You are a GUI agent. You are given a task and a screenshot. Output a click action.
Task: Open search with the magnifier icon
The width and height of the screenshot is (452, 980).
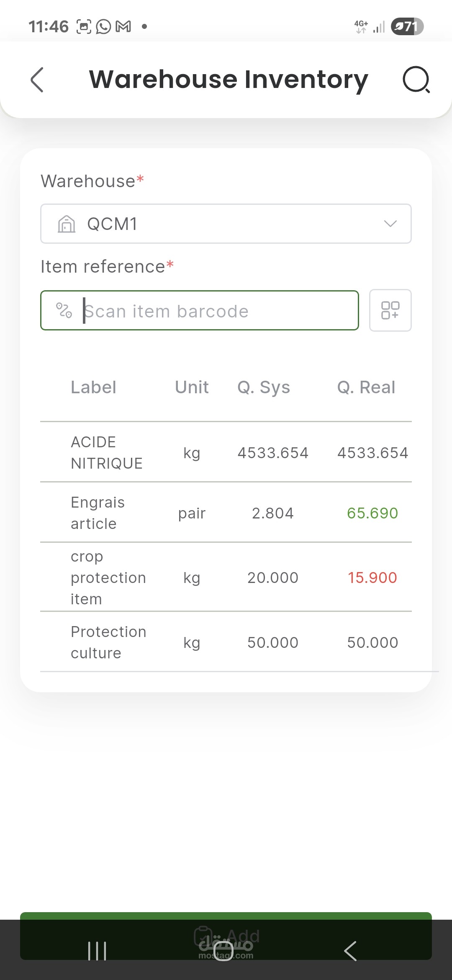(x=416, y=80)
